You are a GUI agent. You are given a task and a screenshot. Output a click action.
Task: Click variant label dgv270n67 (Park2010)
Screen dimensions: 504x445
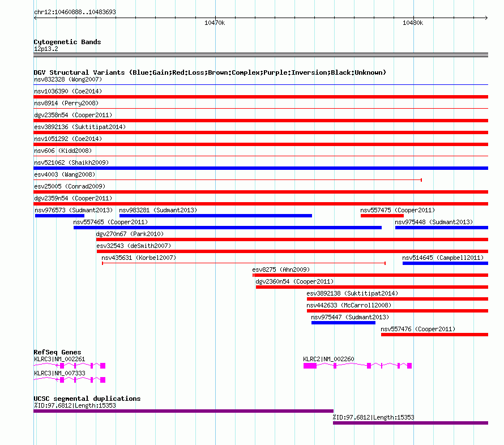click(130, 234)
